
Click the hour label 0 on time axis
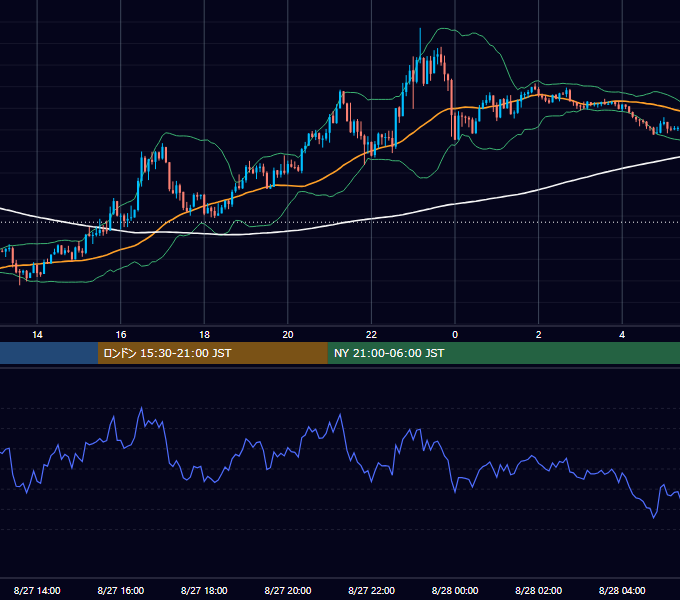pos(455,335)
